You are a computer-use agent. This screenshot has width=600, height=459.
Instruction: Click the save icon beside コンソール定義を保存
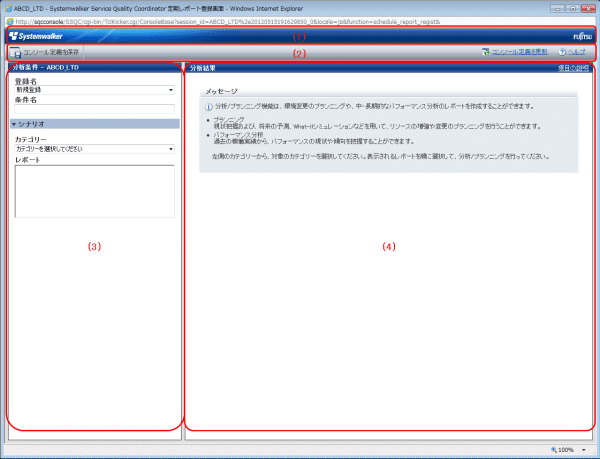(14, 51)
